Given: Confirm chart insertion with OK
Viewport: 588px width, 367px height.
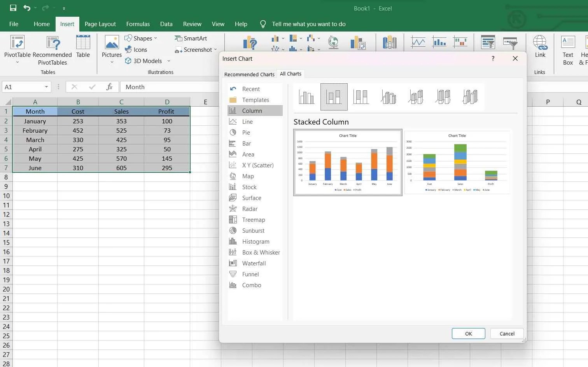Looking at the screenshot, I should [468, 334].
